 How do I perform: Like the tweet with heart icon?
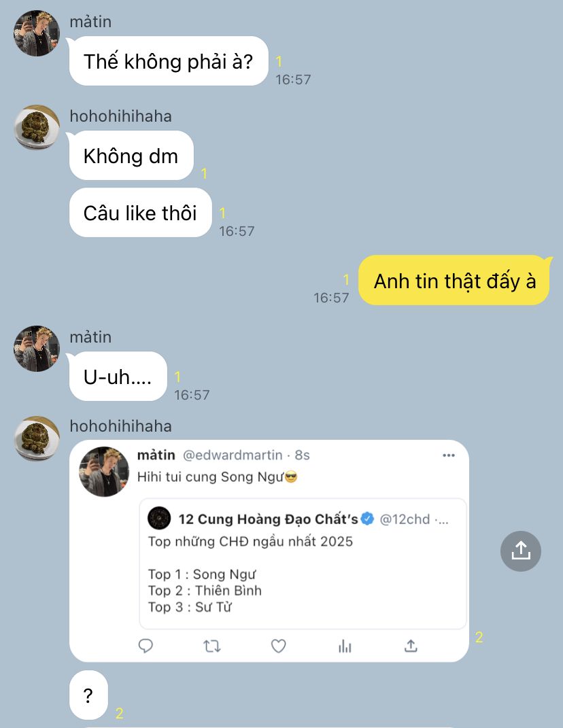278,646
